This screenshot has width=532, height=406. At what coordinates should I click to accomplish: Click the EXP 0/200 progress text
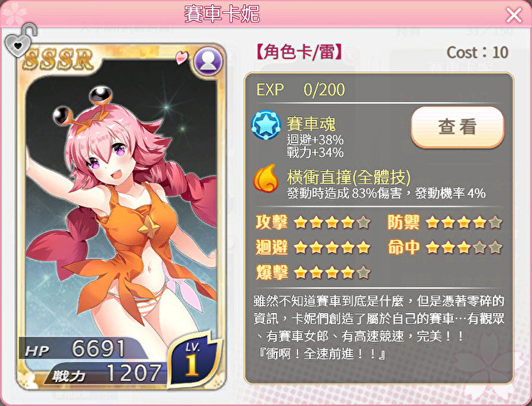301,90
